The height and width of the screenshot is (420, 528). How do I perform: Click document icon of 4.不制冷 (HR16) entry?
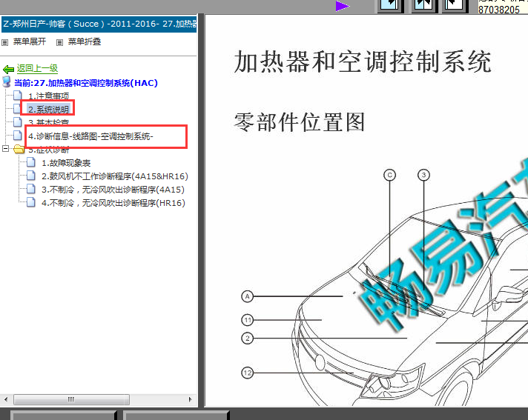(x=31, y=202)
